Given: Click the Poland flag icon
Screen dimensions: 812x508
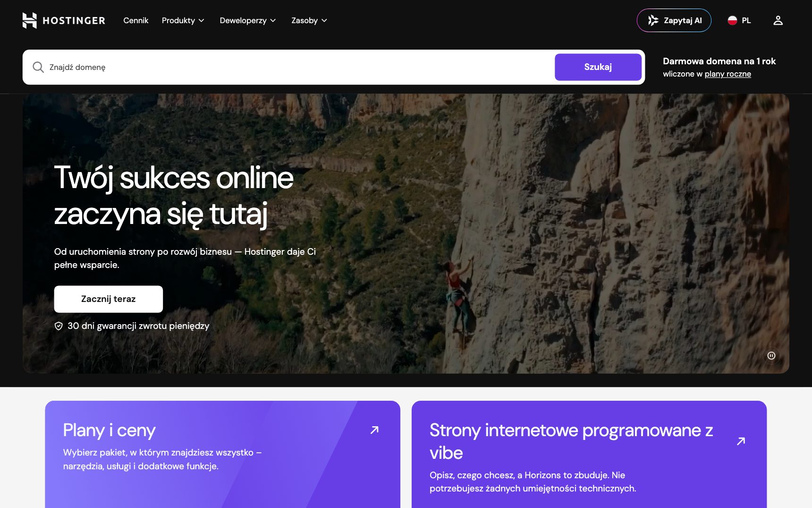Looking at the screenshot, I should point(732,20).
